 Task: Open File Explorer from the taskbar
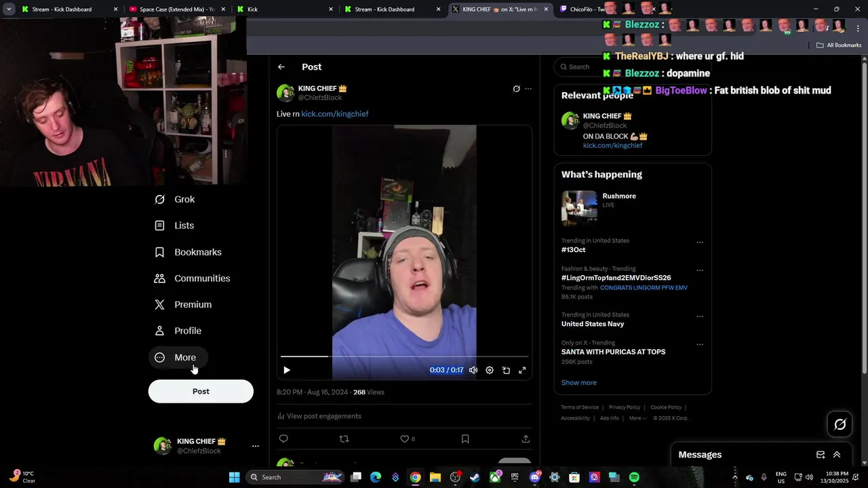tap(435, 477)
